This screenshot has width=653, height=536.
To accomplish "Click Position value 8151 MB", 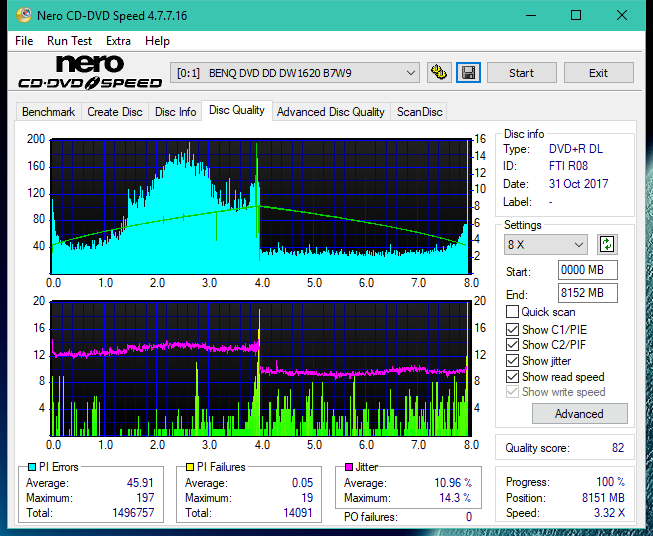I will [603, 498].
